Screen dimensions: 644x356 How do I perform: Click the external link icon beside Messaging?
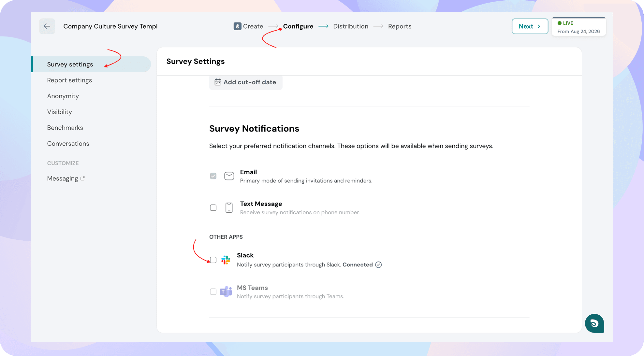[82, 178]
